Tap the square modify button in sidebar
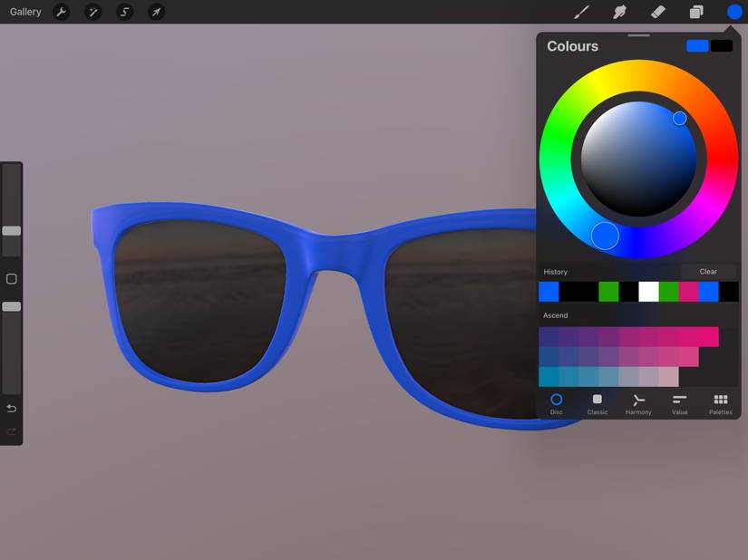 [12, 279]
